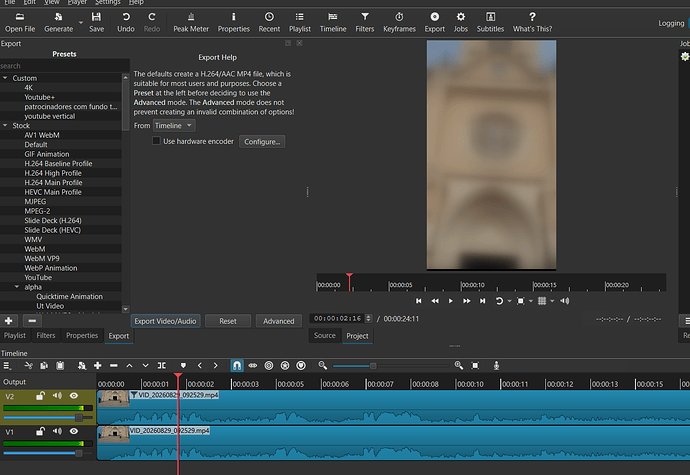The image size is (690, 475).
Task: Toggle ripple edits across all tracks
Action: pyautogui.click(x=285, y=365)
